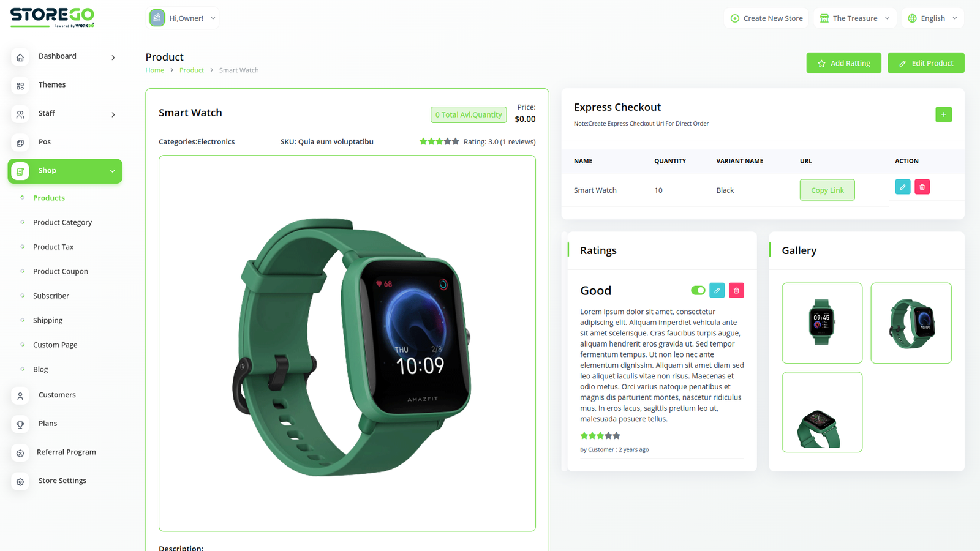This screenshot has width=980, height=551.
Task: Open Product Category in Shop submenu
Action: pyautogui.click(x=62, y=222)
